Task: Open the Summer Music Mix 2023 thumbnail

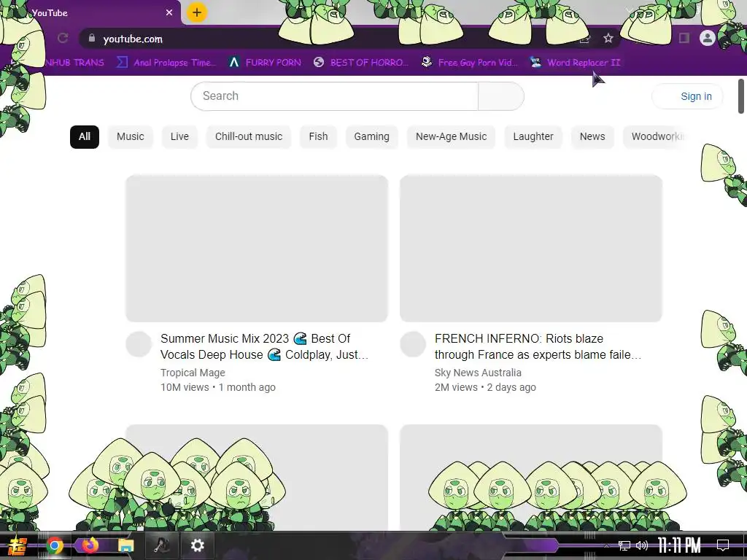Action: (x=257, y=249)
